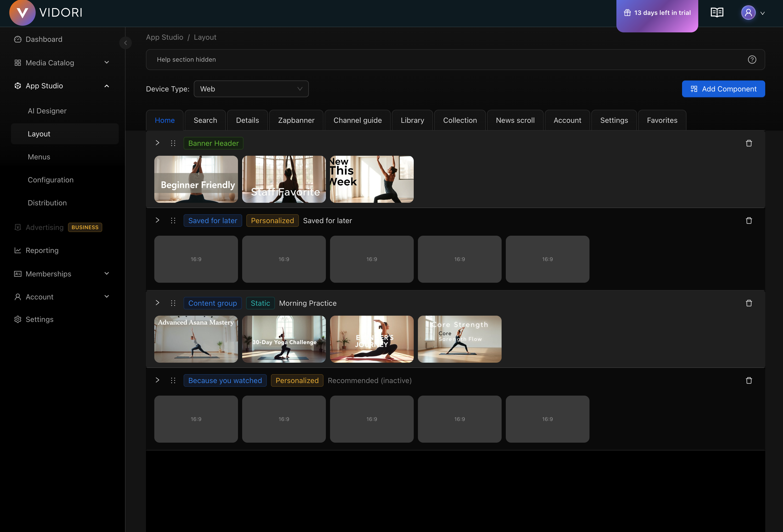Click the Settings gear in the sidebar
Image resolution: width=783 pixels, height=532 pixels.
18,319
